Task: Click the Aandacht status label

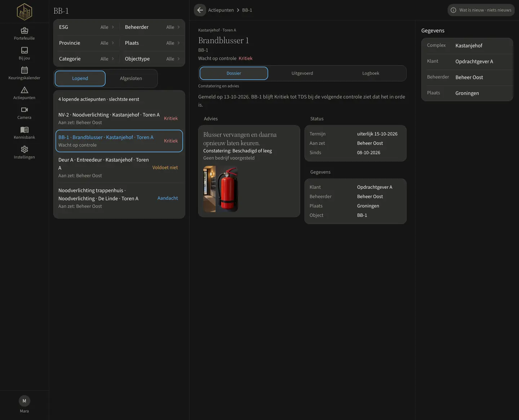Action: (x=168, y=198)
